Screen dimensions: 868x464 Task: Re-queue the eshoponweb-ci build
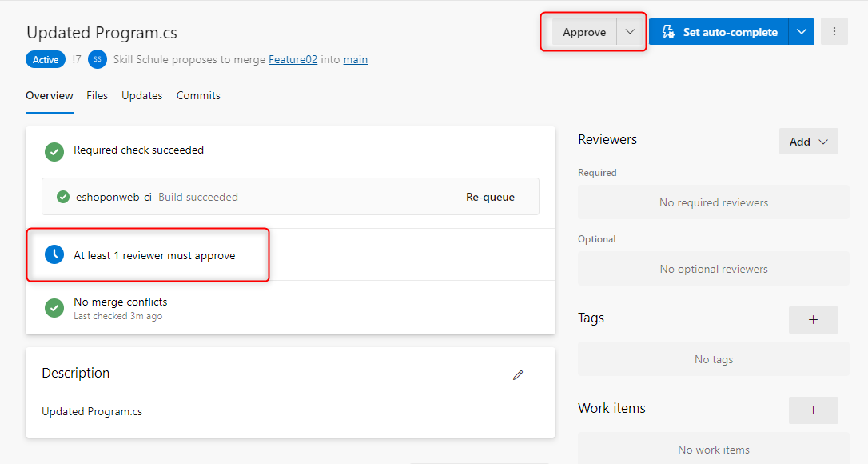pos(490,197)
